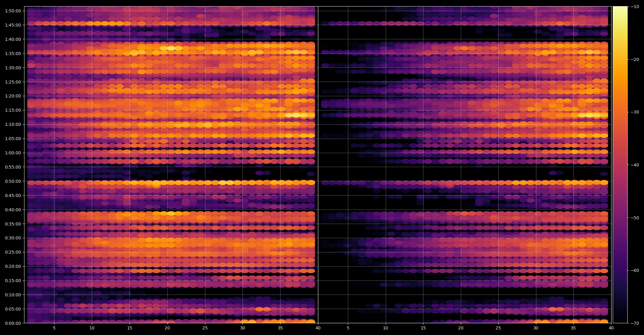Click x-axis tick 35 of right panel

click(573, 328)
